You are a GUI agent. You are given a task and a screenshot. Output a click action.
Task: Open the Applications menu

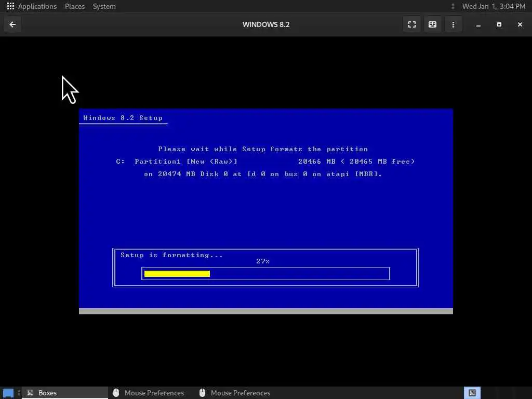pos(37,6)
